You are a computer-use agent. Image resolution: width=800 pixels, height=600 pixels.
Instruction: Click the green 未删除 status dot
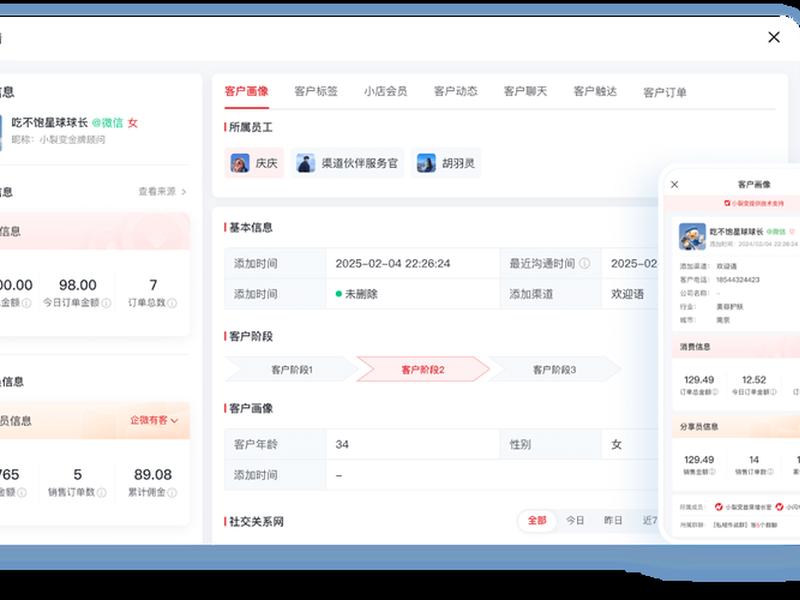coord(339,294)
